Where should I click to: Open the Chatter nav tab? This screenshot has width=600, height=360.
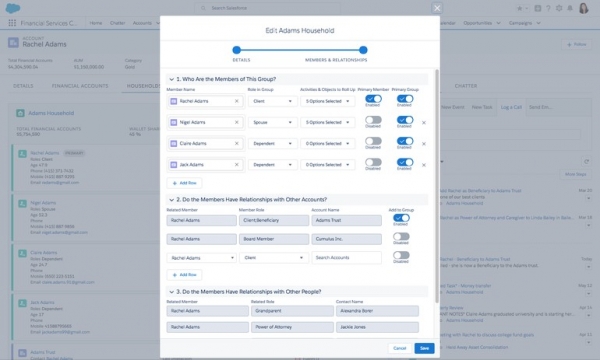(x=117, y=23)
